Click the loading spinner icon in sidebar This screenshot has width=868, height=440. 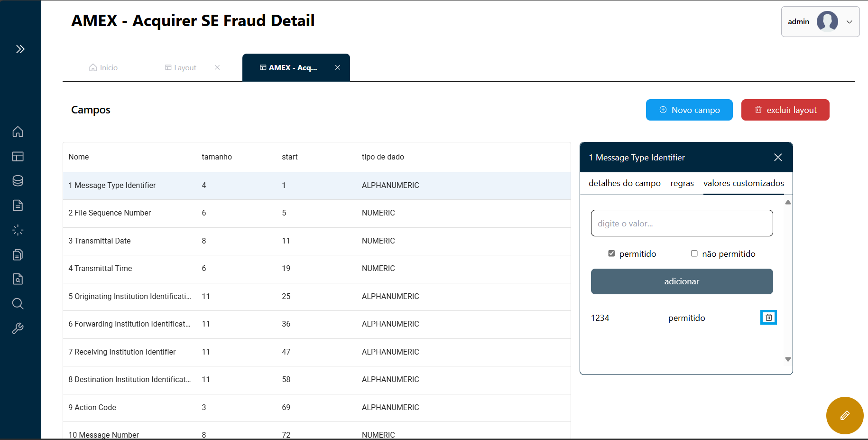tap(18, 230)
